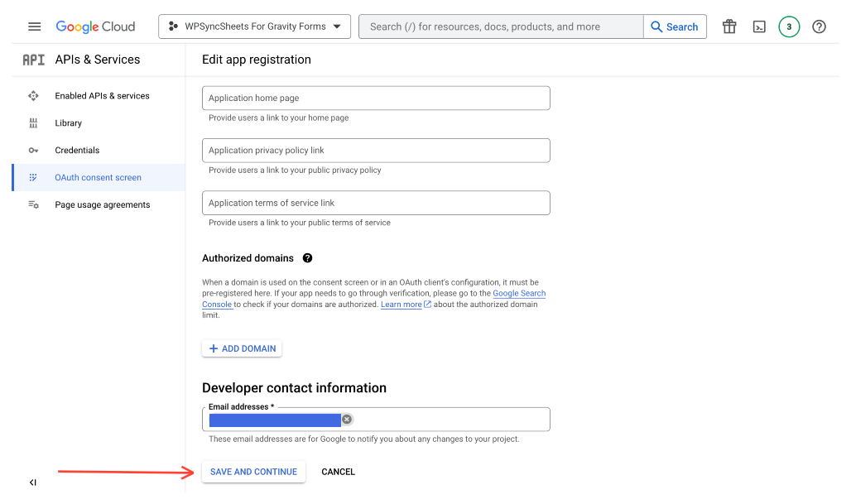
Task: Open the Cloud Shell terminal
Action: click(759, 26)
